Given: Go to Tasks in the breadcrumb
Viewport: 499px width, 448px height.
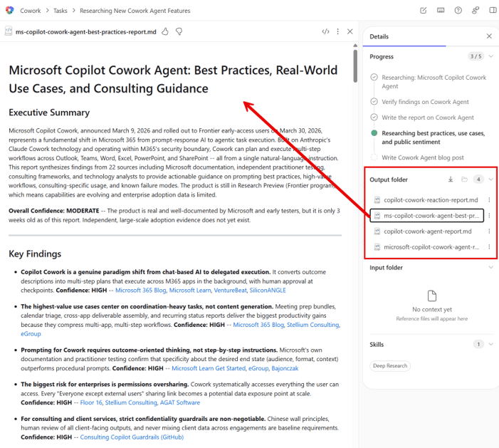Looking at the screenshot, I should click(61, 11).
